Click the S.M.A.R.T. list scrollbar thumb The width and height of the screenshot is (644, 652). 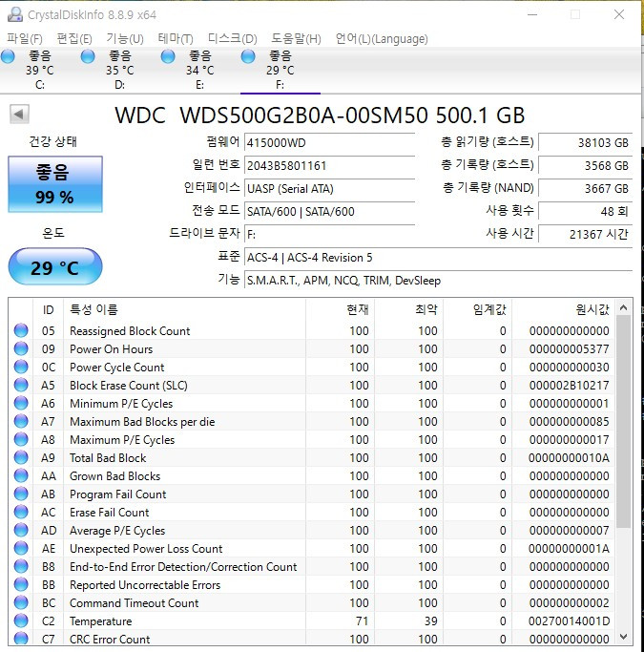pos(623,422)
